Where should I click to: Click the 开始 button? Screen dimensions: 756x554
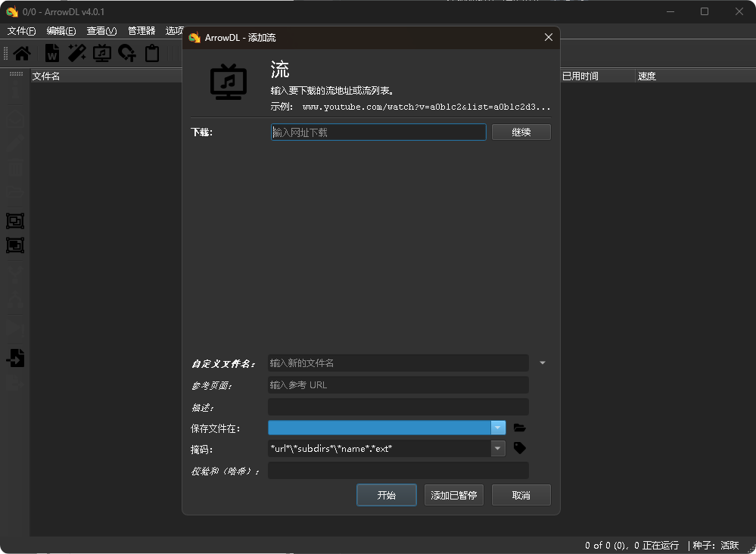point(387,495)
